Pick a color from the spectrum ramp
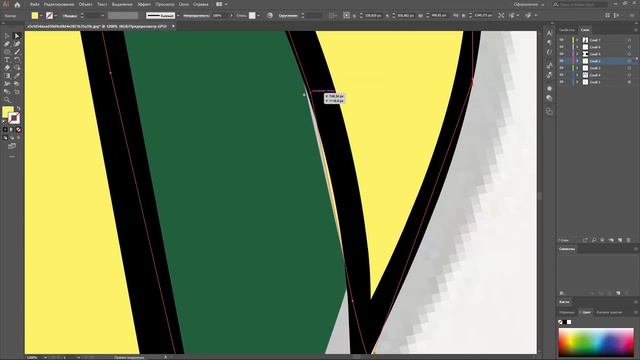640x360 pixels. [596, 343]
